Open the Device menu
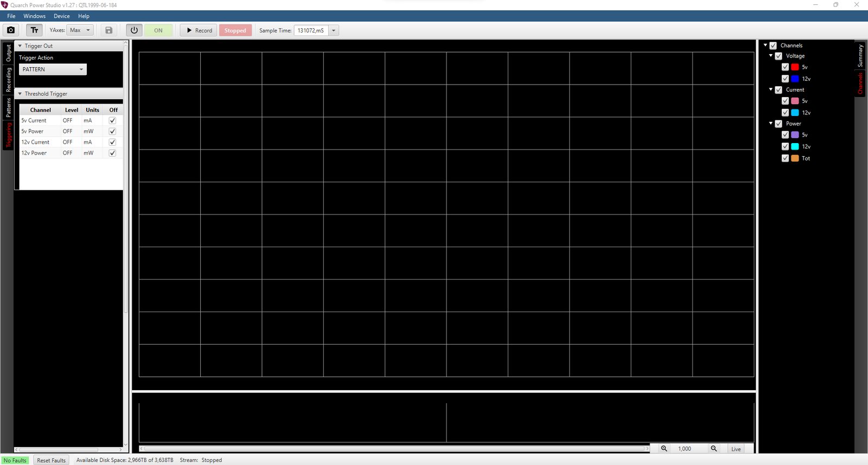The height and width of the screenshot is (465, 868). pyautogui.click(x=61, y=16)
